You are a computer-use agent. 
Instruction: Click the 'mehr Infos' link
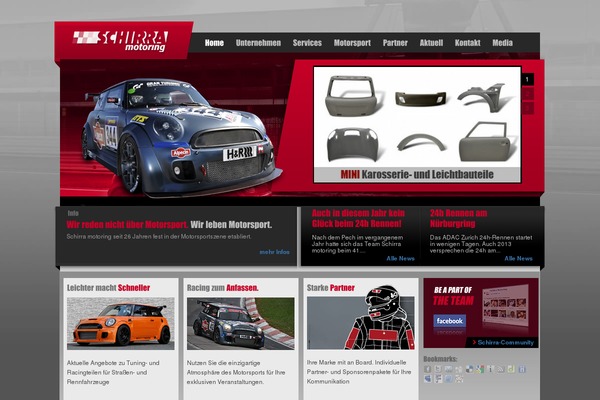click(274, 252)
